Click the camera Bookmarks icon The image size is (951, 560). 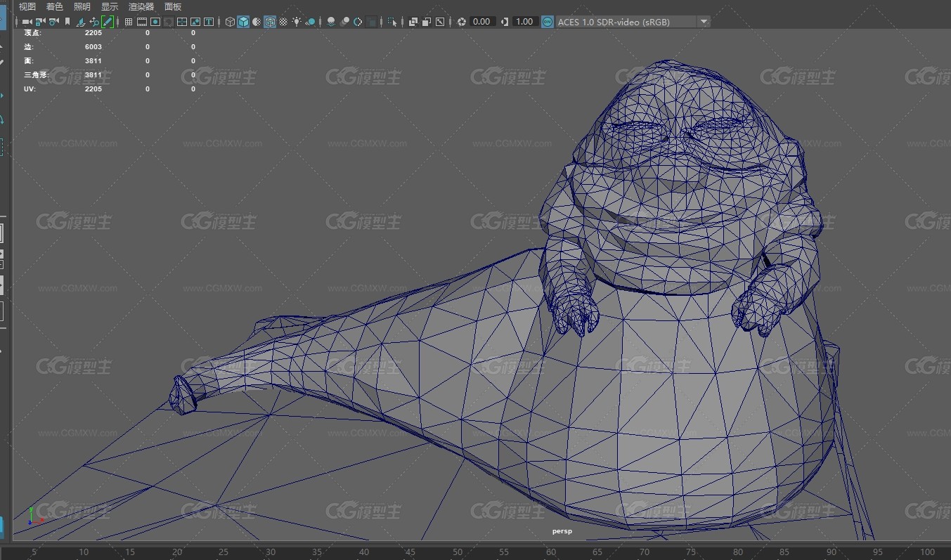click(x=67, y=22)
